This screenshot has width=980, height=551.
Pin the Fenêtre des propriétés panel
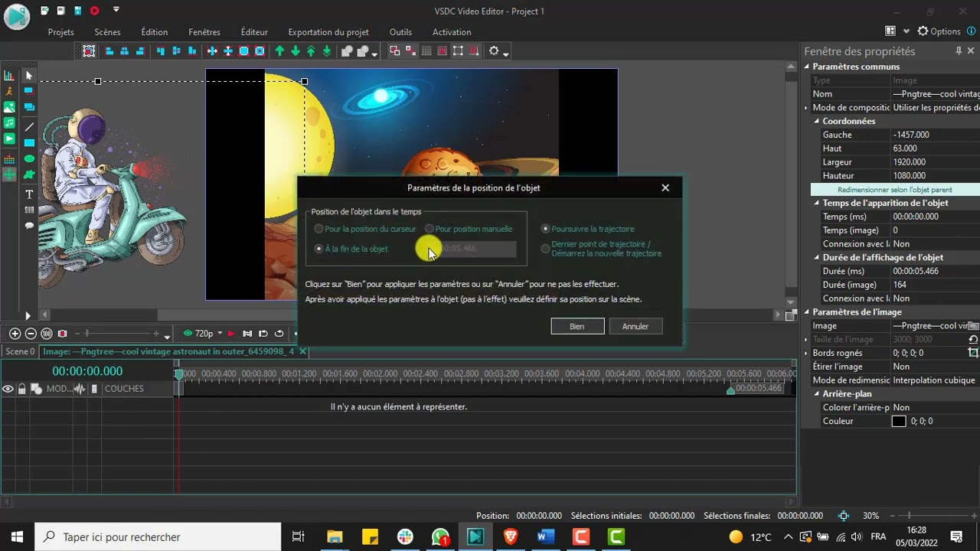tap(959, 51)
